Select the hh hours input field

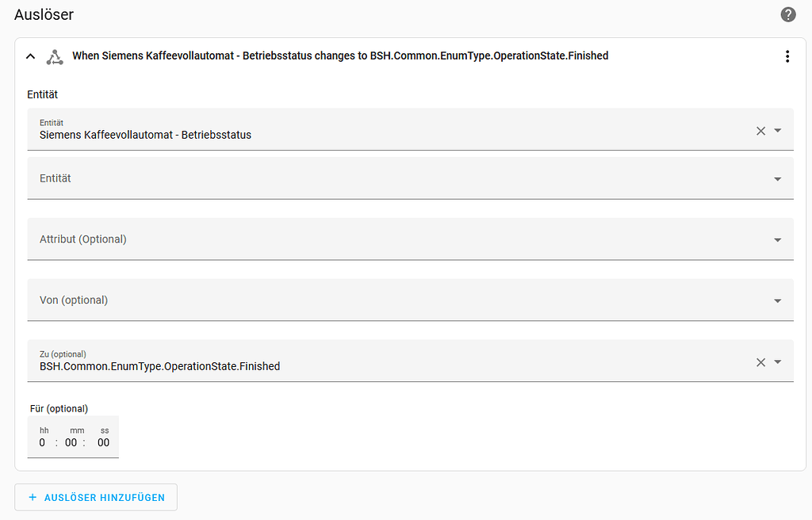point(42,442)
